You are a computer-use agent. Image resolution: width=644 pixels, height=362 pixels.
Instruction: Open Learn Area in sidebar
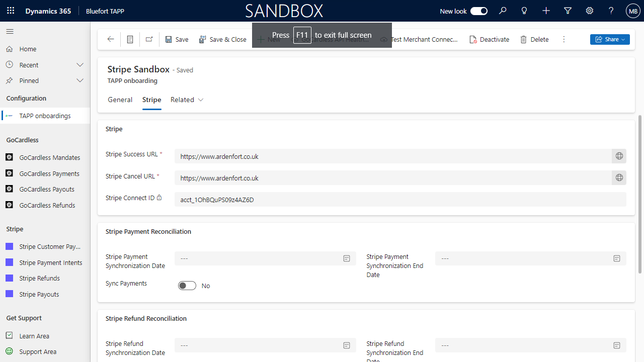[x=45, y=336]
